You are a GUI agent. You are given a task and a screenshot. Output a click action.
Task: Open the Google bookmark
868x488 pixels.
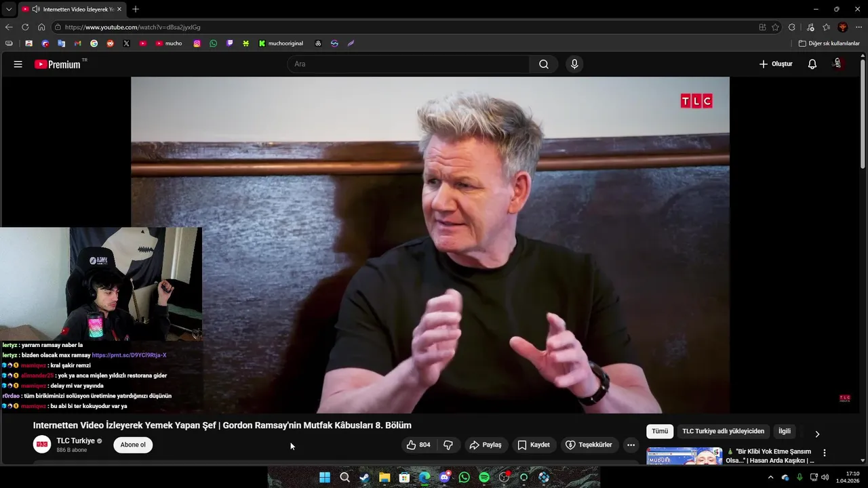94,43
